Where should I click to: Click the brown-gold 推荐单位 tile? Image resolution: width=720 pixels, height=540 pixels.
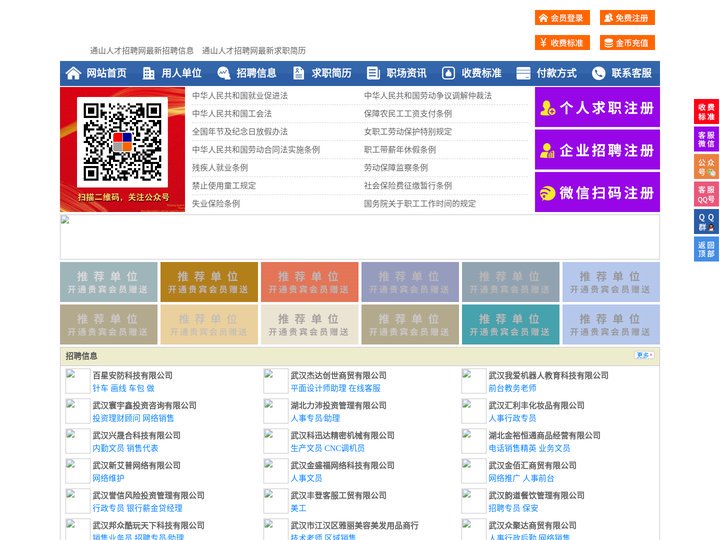coord(209,282)
